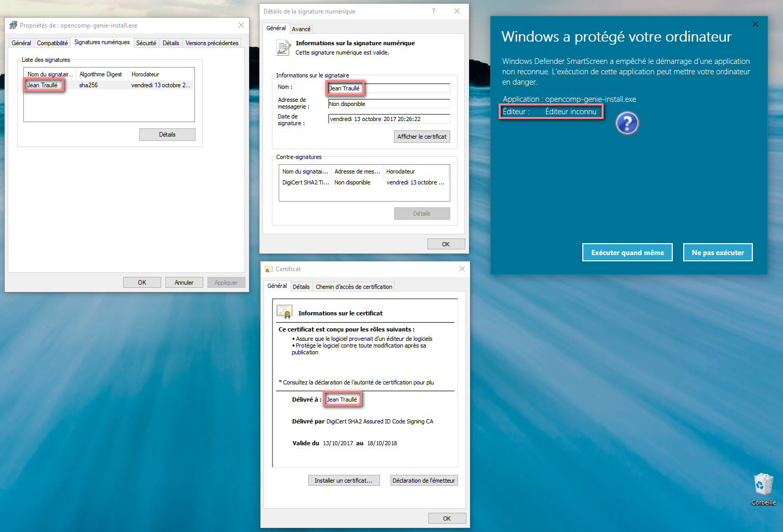
Task: Click Annuler in the Propriétés dialog
Action: [184, 282]
